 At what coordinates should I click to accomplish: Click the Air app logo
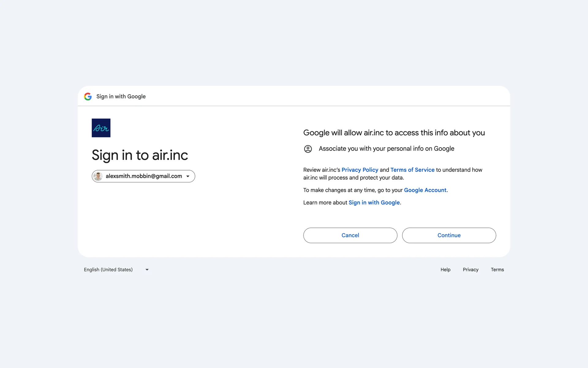[x=101, y=128]
